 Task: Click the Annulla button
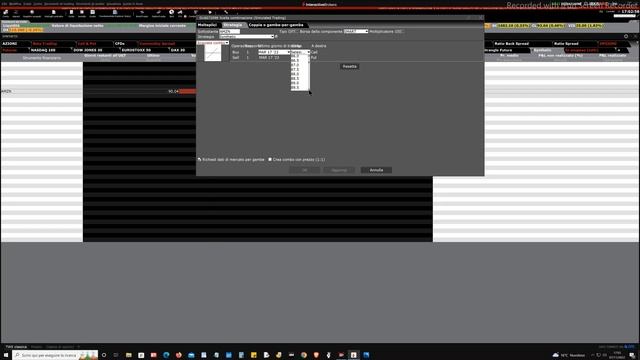pyautogui.click(x=376, y=170)
